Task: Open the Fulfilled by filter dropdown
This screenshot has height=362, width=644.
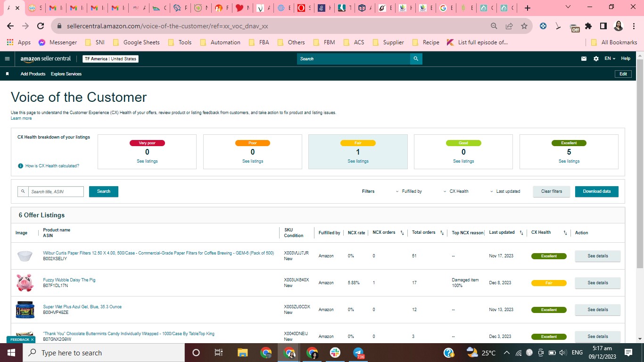Action: (409, 191)
